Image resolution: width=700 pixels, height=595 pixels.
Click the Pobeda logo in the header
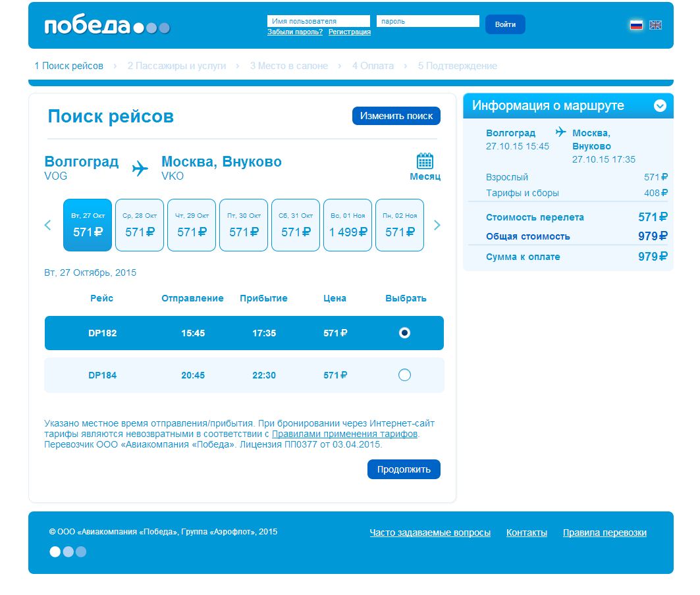click(x=107, y=26)
